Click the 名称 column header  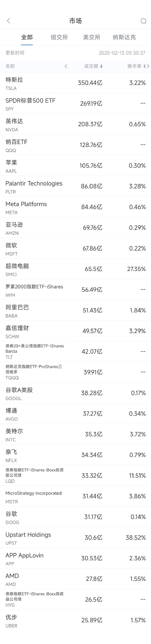point(10,66)
